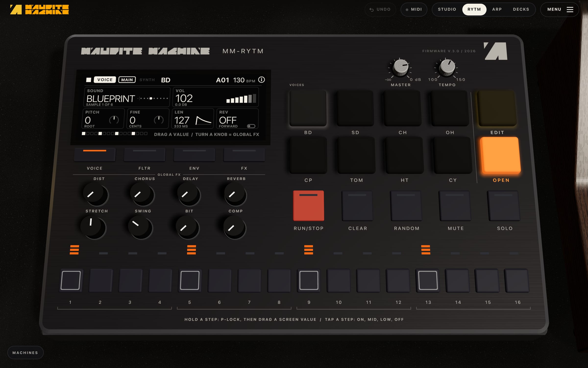Image resolution: width=588 pixels, height=368 pixels.
Task: Select the FX page button
Action: point(244,155)
